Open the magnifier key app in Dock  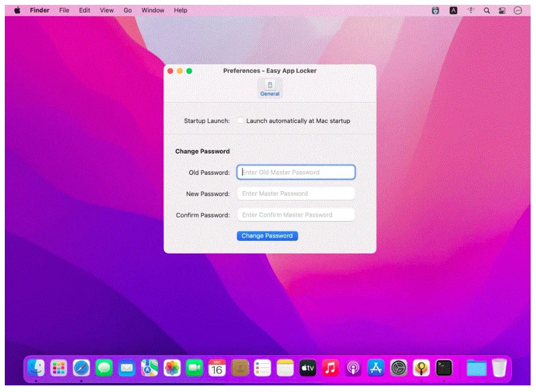click(421, 369)
